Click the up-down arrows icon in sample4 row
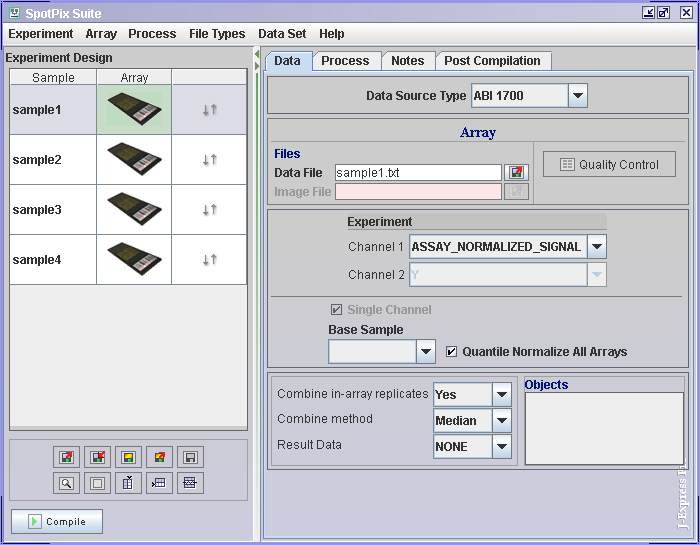700x545 pixels. click(209, 259)
